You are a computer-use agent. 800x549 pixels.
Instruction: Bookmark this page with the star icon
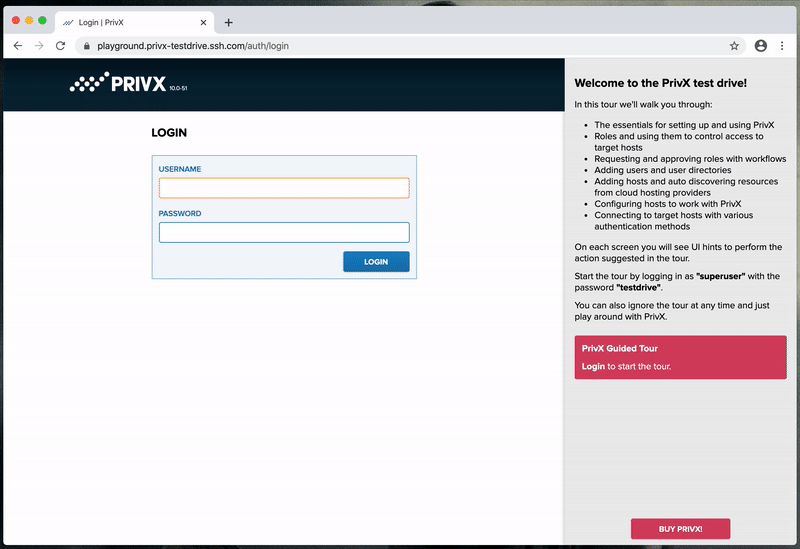click(x=734, y=46)
